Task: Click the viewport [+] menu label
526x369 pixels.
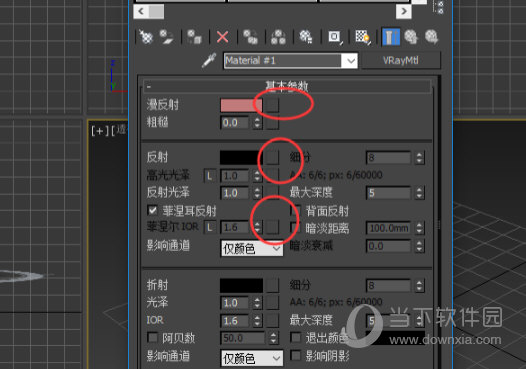Action: (99, 131)
